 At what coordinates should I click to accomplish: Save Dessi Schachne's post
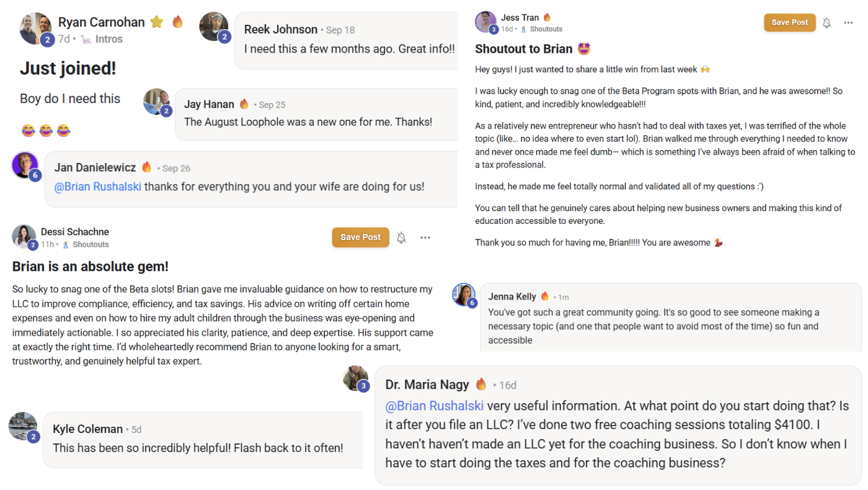coord(360,237)
